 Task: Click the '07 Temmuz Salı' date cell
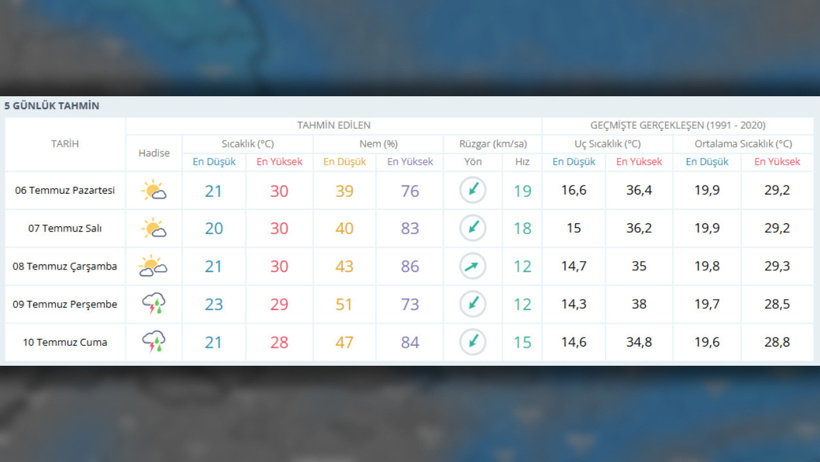pyautogui.click(x=65, y=229)
